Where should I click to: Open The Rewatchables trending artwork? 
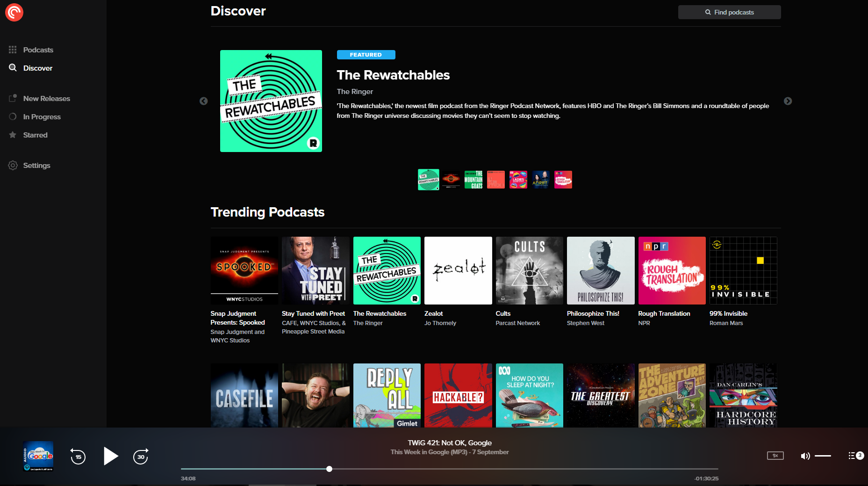[x=387, y=270]
